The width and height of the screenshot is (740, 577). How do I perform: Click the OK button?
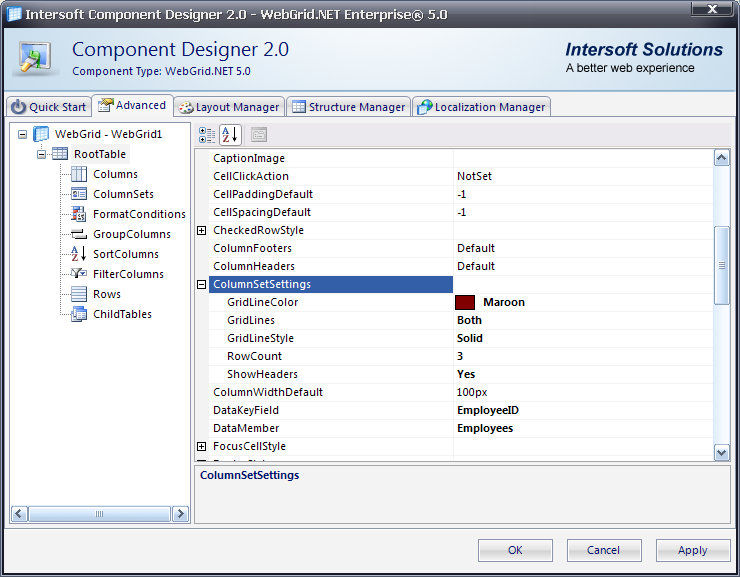tap(515, 550)
